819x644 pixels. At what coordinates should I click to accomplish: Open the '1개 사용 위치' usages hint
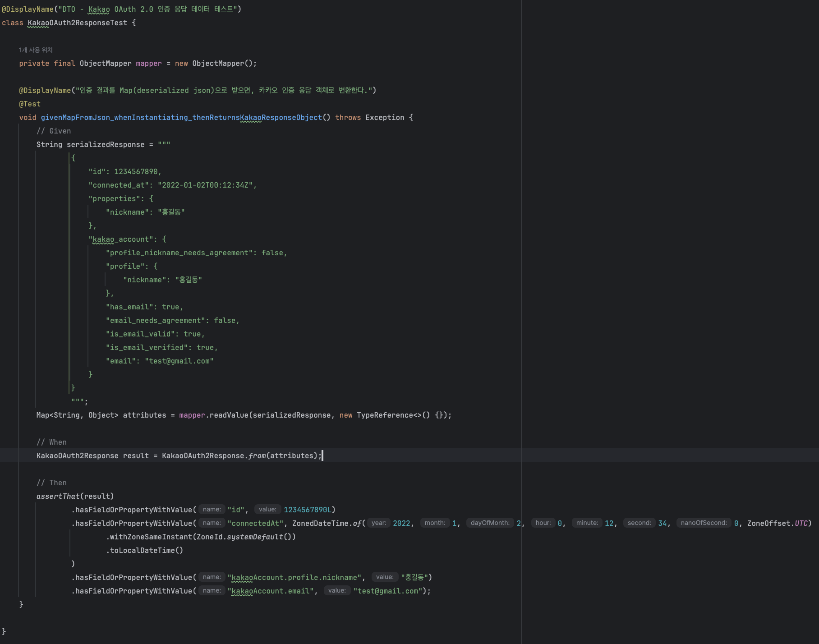pyautogui.click(x=36, y=50)
